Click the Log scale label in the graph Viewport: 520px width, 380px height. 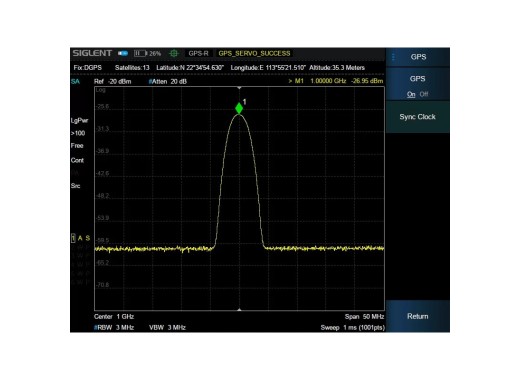pyautogui.click(x=101, y=90)
